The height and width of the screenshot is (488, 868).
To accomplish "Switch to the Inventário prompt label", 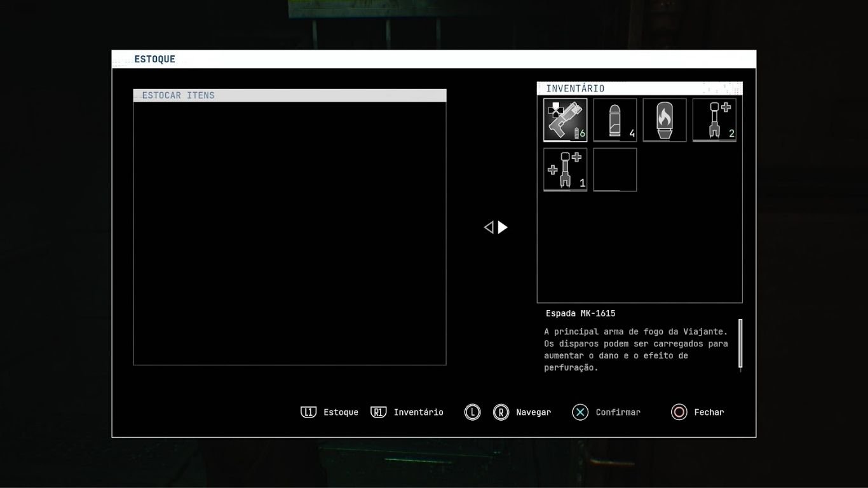I will [x=419, y=412].
